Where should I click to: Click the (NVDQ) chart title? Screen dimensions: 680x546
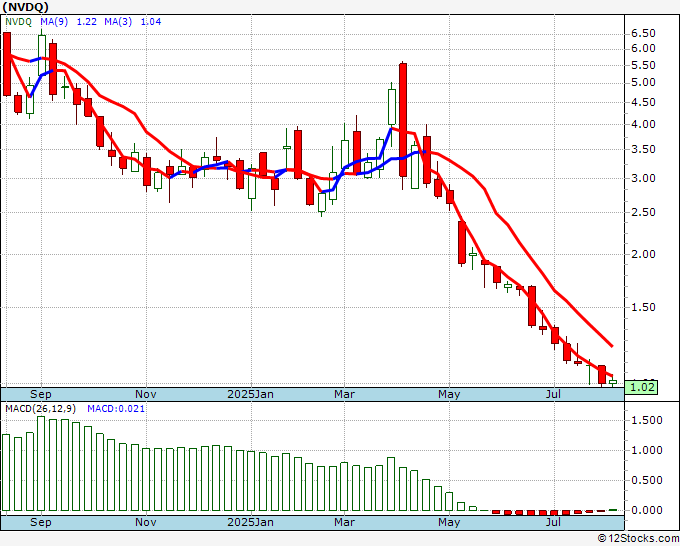[25, 7]
